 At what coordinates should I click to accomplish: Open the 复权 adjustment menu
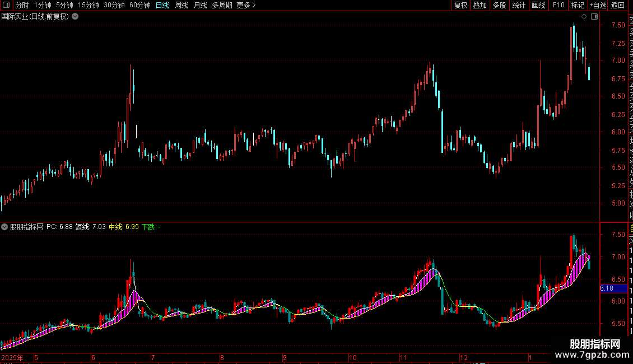[460, 5]
